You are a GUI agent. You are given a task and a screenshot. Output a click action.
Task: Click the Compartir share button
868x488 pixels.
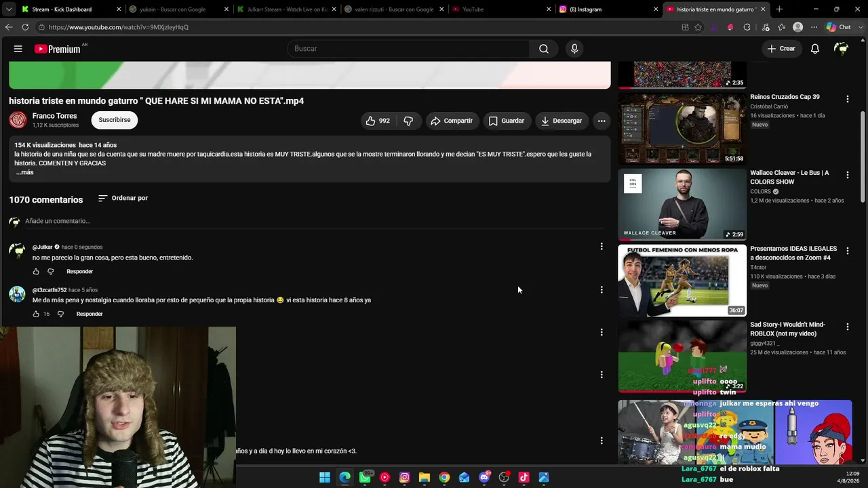click(x=452, y=121)
